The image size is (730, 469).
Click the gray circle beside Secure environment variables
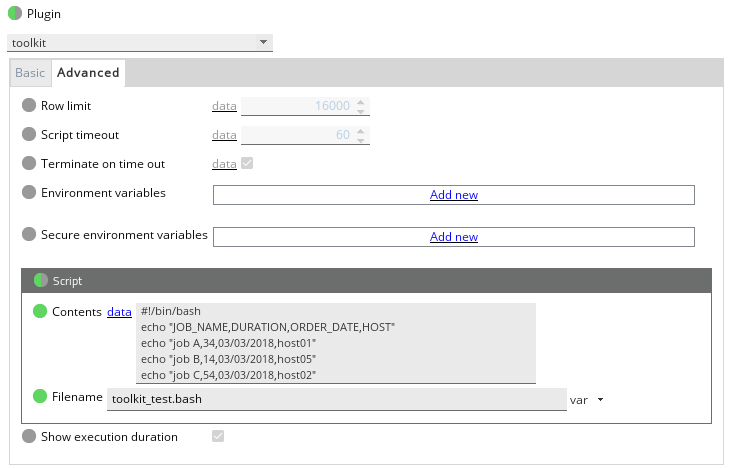(29, 234)
